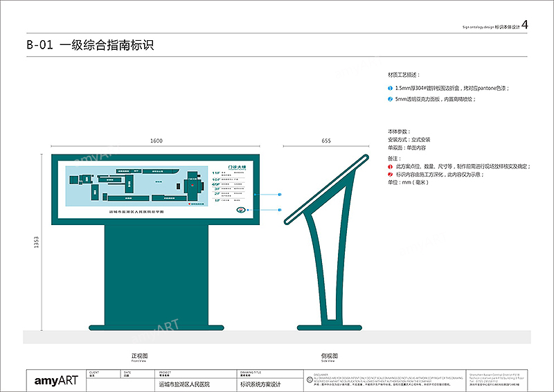Click the 1.5mm厚304# material line
This screenshot has width=554, height=392.
point(452,88)
